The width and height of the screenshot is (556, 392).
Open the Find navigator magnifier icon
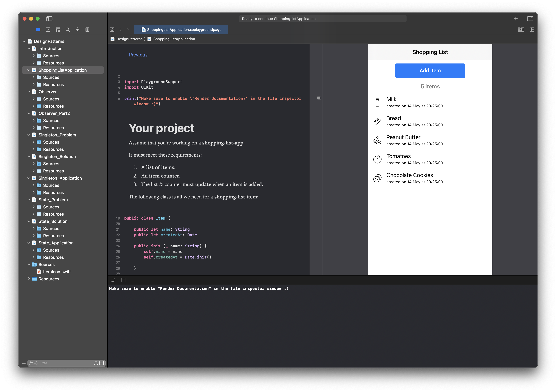[68, 30]
